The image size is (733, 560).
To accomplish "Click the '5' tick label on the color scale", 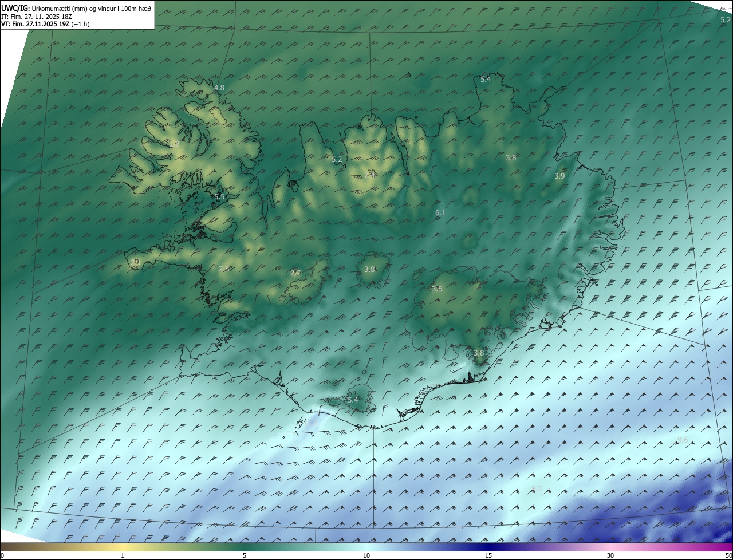I will coord(245,556).
